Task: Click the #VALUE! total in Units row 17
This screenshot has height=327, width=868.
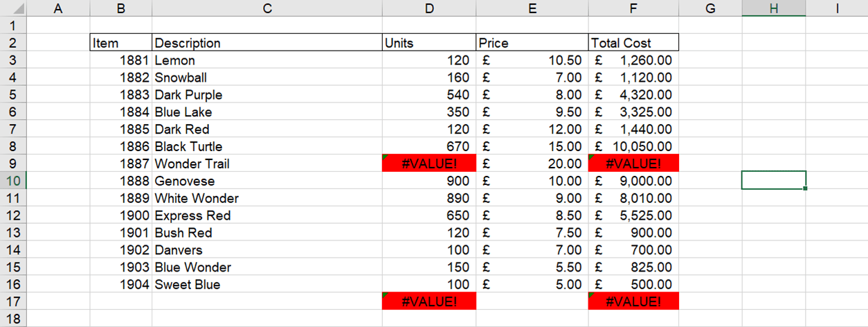Action: pos(429,301)
